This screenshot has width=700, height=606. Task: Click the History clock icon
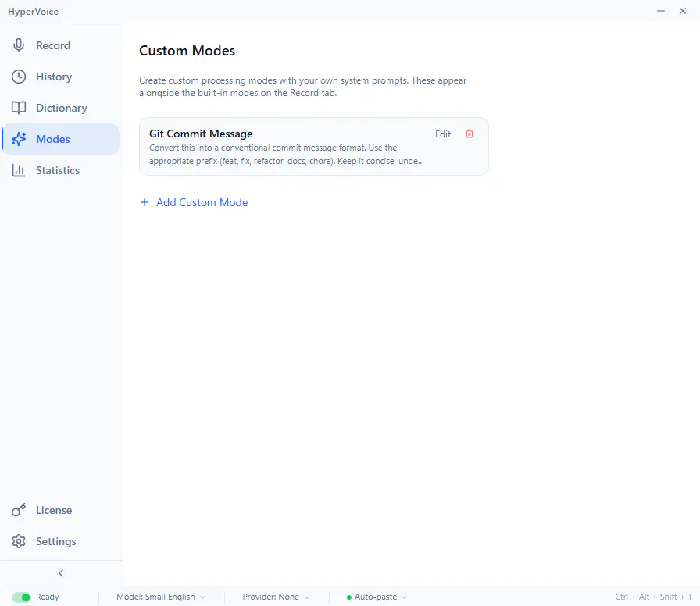19,77
